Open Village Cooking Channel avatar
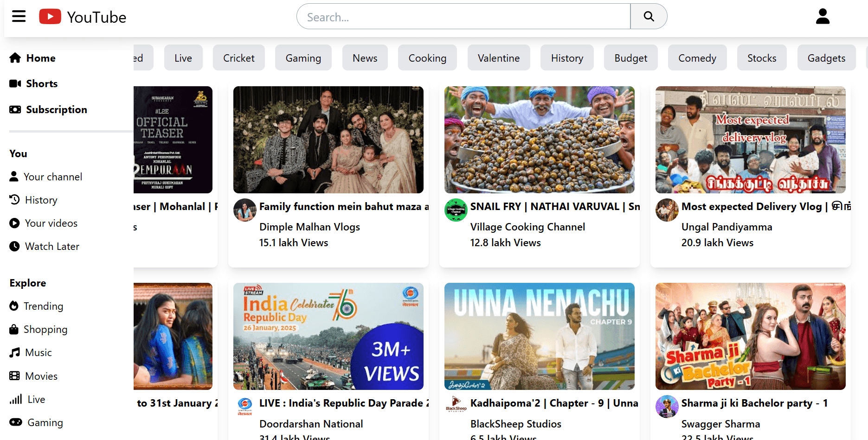Viewport: 868px width, 440px height. click(x=456, y=210)
